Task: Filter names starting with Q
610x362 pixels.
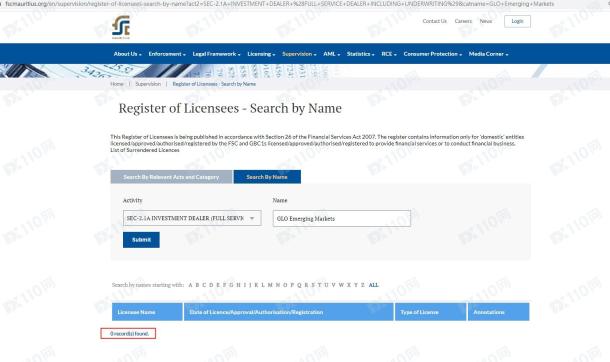Action: 299,285
